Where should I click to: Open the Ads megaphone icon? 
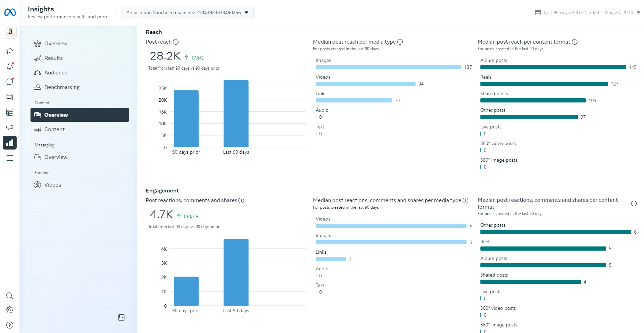[x=10, y=127]
